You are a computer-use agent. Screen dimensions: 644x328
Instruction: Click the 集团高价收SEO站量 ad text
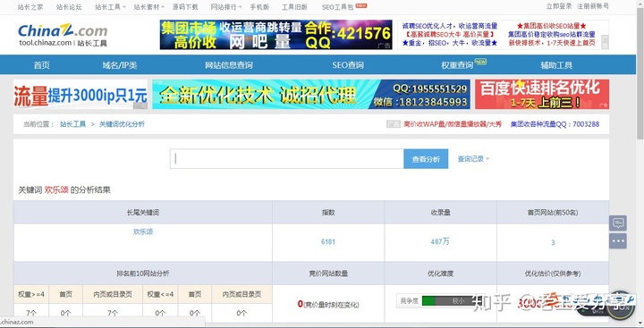coord(552,26)
